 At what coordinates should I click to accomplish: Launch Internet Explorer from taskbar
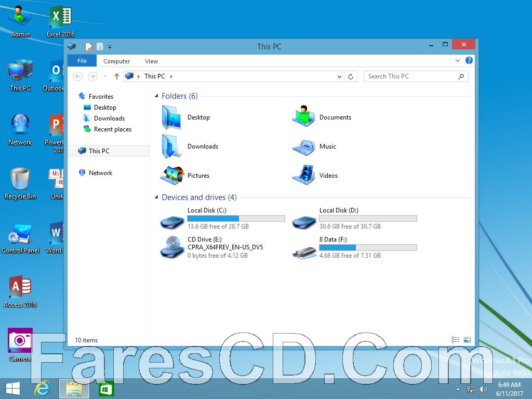43,389
